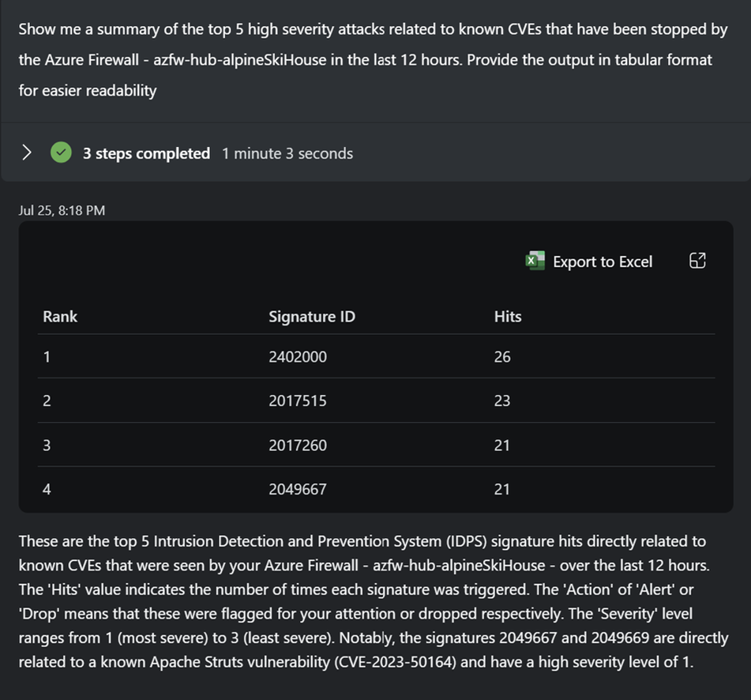Click the Hits column header
Viewport: 751px width, 700px height.
(x=508, y=317)
